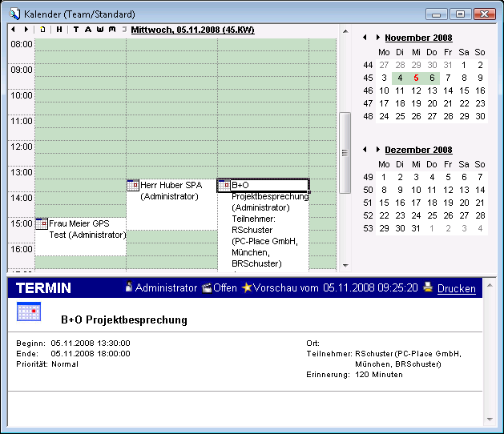The width and height of the screenshot is (504, 434).
Task: Click Kalender window title bar icon
Action: [x=14, y=14]
